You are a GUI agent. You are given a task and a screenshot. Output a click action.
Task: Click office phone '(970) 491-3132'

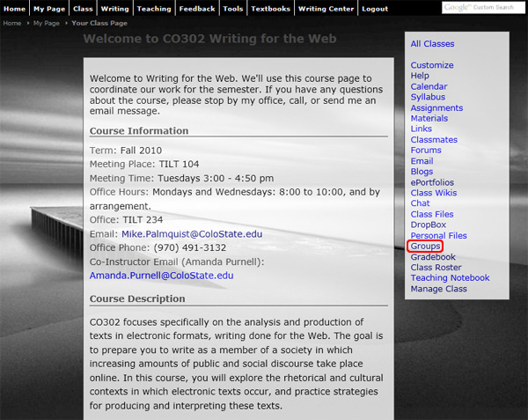[x=190, y=247]
